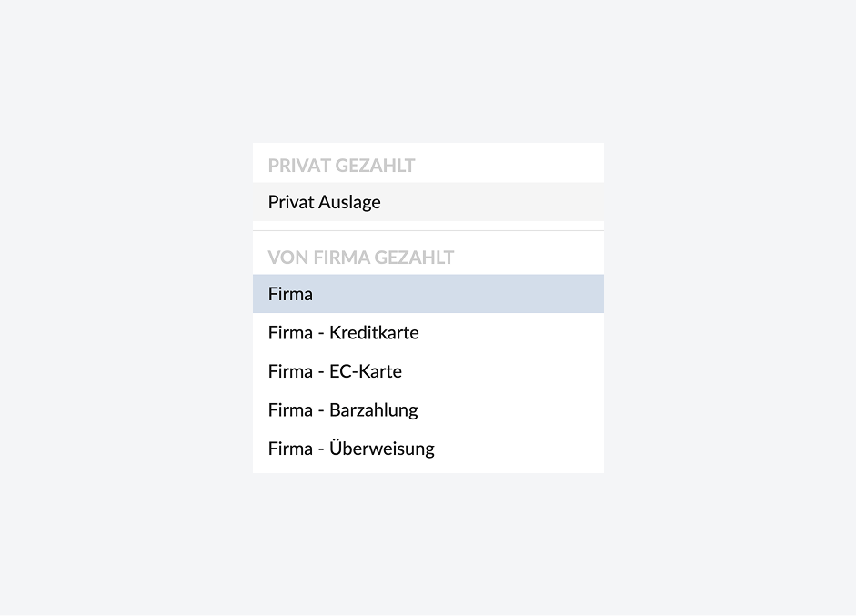Choose the private expense entry Privat Auslage

tap(428, 202)
